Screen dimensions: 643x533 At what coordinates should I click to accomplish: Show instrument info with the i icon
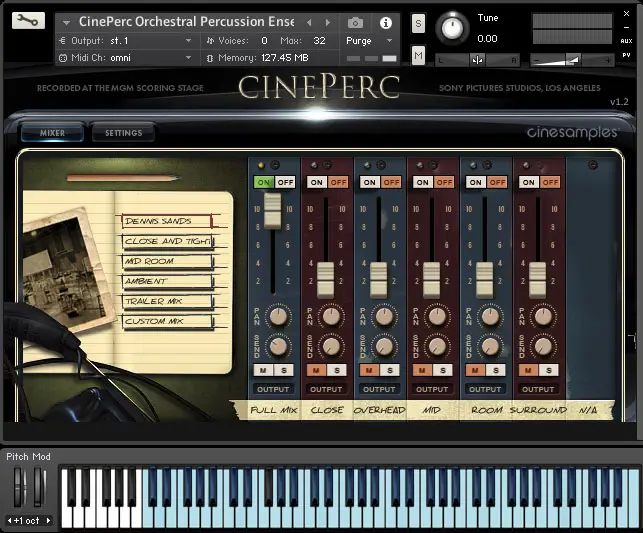tap(385, 23)
